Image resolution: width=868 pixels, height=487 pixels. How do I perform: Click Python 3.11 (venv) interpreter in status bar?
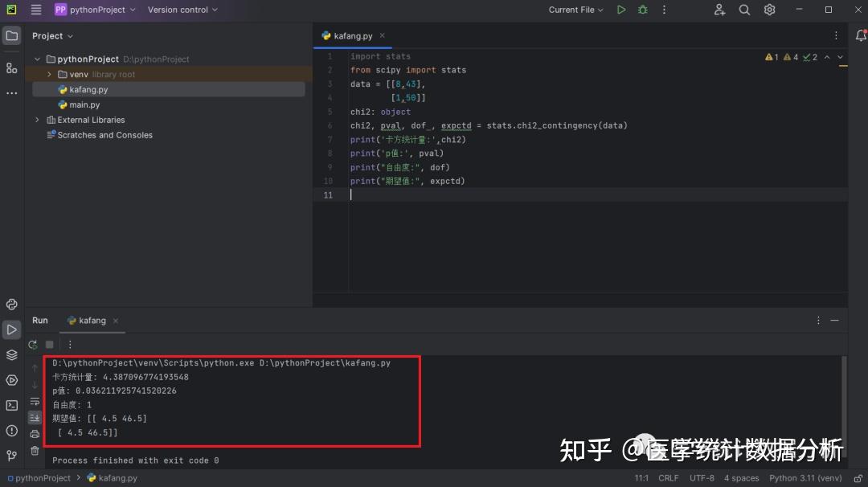(x=806, y=477)
